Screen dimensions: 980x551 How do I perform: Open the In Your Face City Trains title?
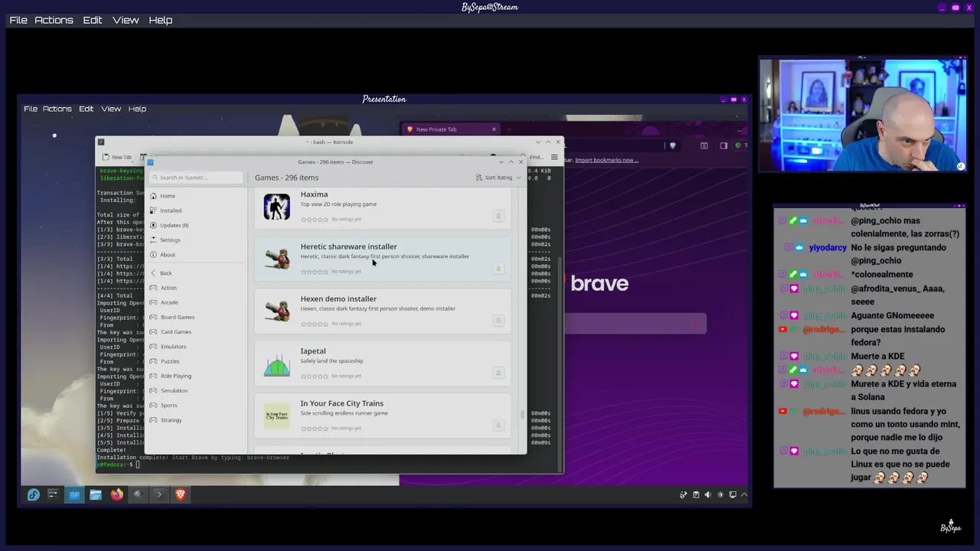(341, 403)
